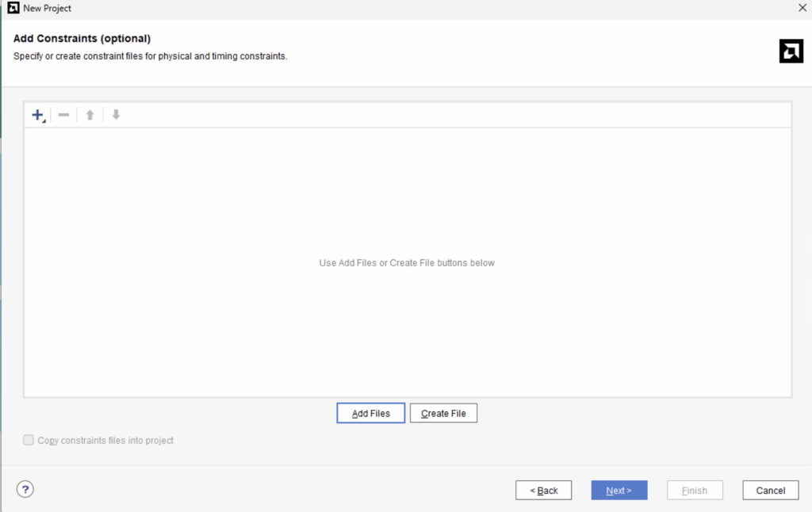Toggle the Copy constraints files checkbox
The width and height of the screenshot is (812, 512).
point(29,440)
